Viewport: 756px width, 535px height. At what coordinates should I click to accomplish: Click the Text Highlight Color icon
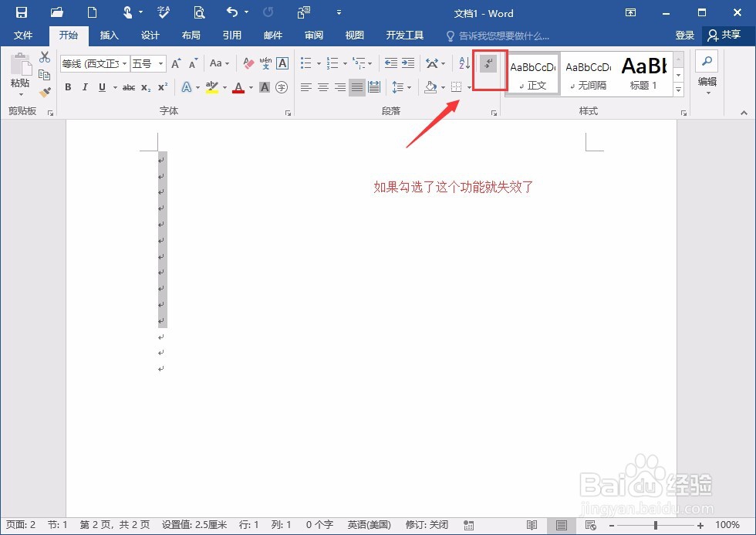(x=213, y=87)
